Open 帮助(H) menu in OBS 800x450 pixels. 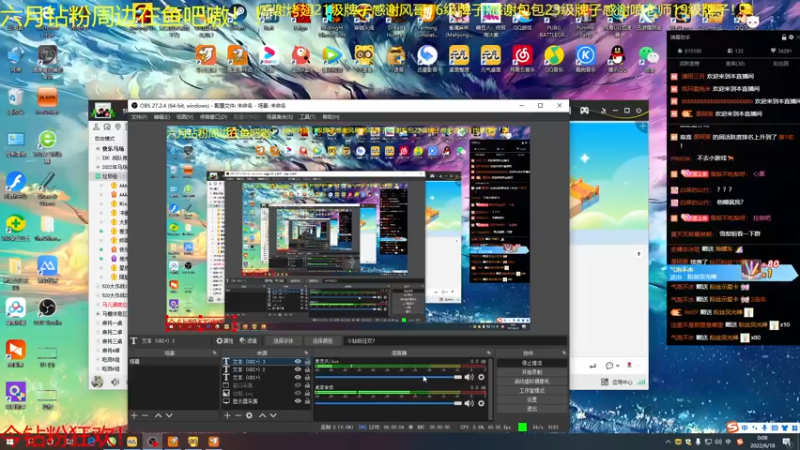[331, 117]
